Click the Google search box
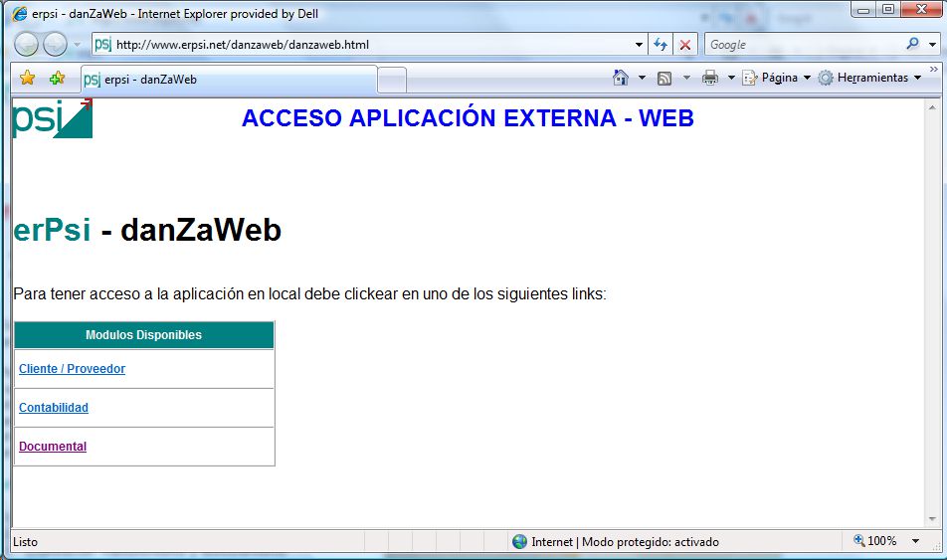947x560 pixels. (x=804, y=45)
